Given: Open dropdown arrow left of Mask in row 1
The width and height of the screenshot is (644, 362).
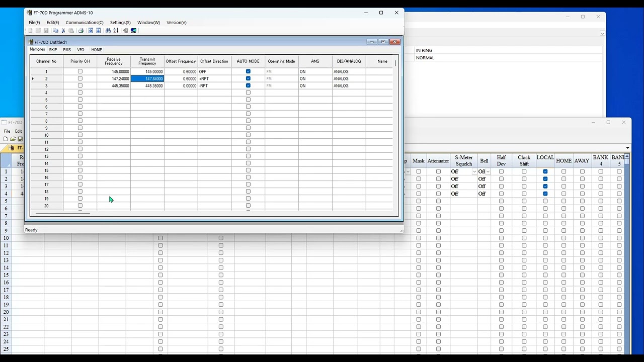Looking at the screenshot, I should (x=408, y=171).
